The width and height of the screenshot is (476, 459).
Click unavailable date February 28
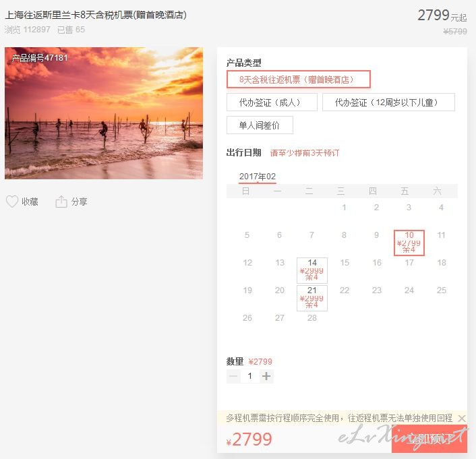tap(312, 318)
